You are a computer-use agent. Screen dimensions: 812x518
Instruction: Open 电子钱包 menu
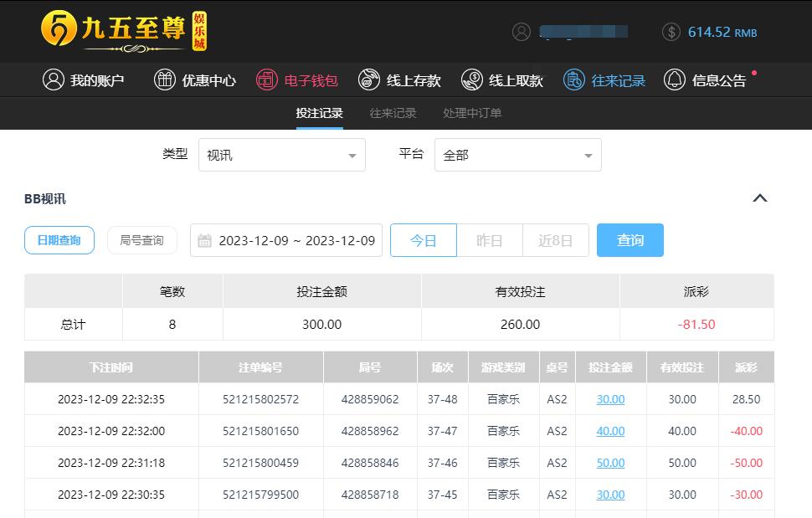pyautogui.click(x=297, y=80)
